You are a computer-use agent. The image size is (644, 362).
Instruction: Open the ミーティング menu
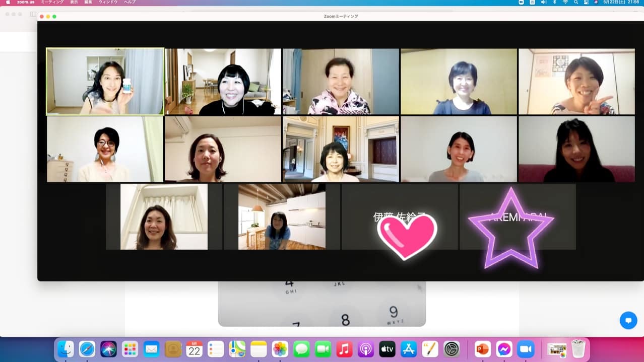pos(52,2)
